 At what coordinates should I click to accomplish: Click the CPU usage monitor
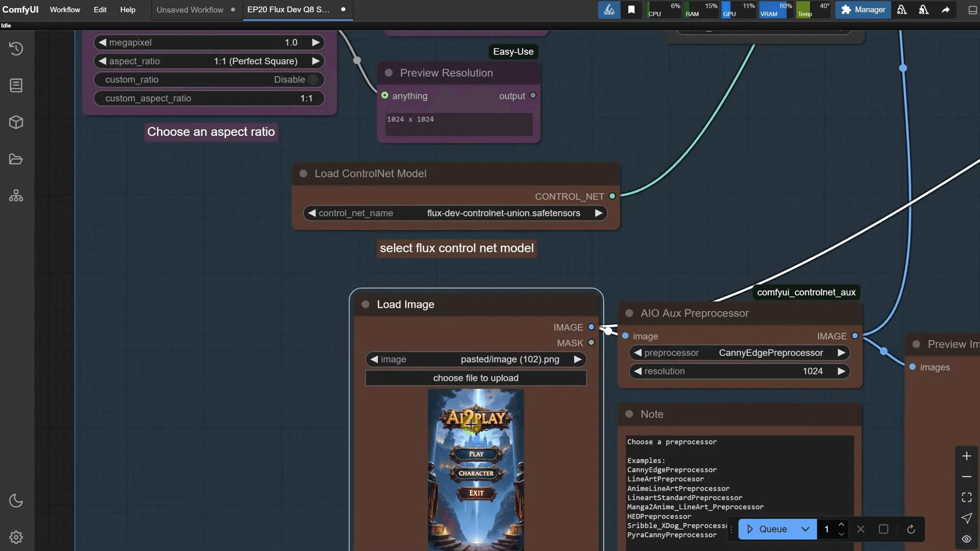point(664,10)
